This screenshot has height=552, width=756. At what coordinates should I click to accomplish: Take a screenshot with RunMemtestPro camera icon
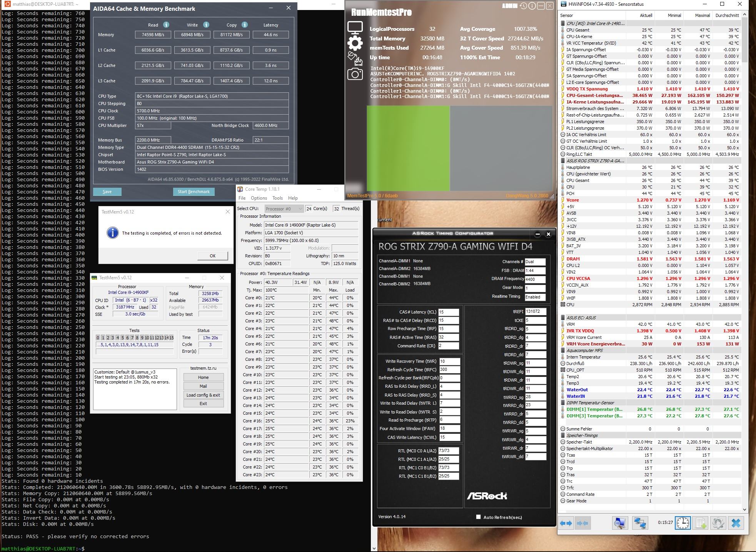click(355, 74)
